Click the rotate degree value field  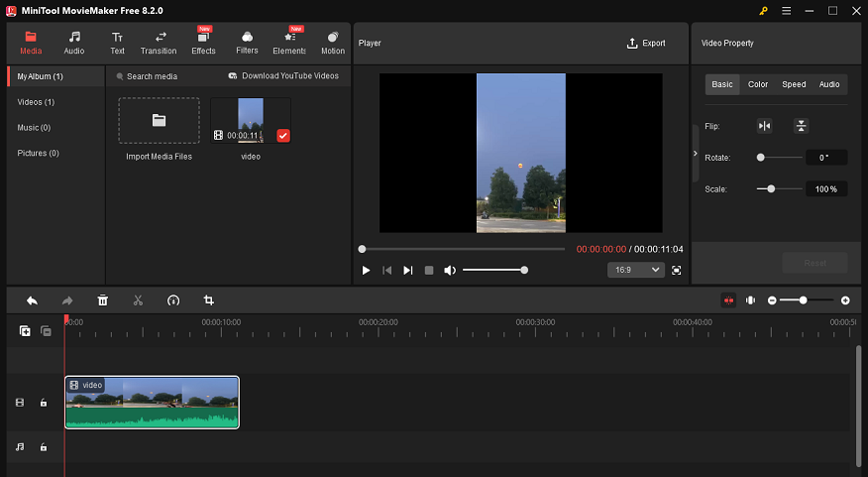(x=826, y=158)
